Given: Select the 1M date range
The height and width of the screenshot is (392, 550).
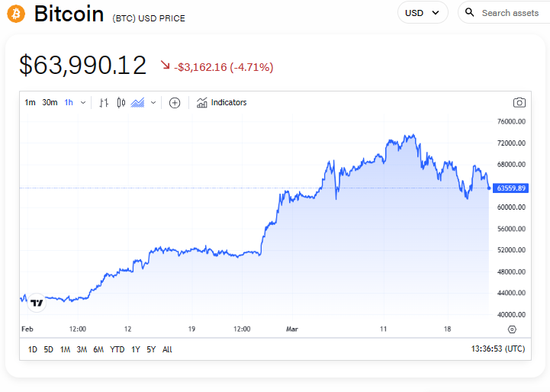Looking at the screenshot, I should coord(66,349).
